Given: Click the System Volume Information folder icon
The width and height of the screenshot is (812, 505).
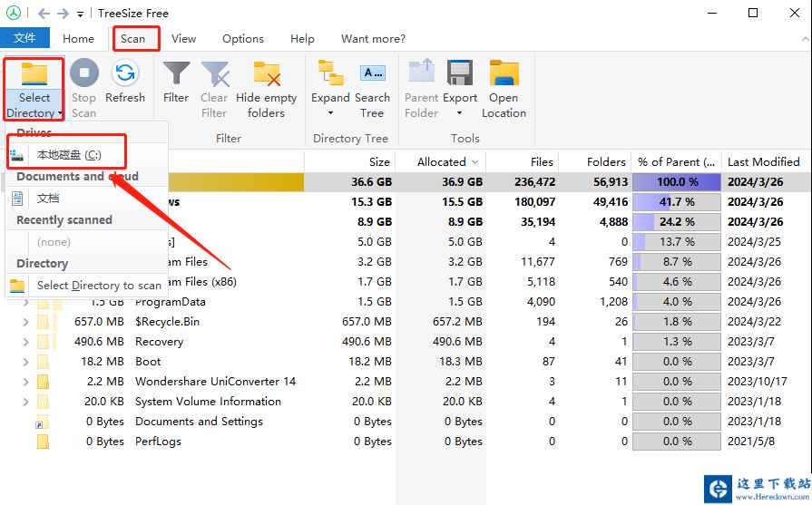Looking at the screenshot, I should (43, 402).
